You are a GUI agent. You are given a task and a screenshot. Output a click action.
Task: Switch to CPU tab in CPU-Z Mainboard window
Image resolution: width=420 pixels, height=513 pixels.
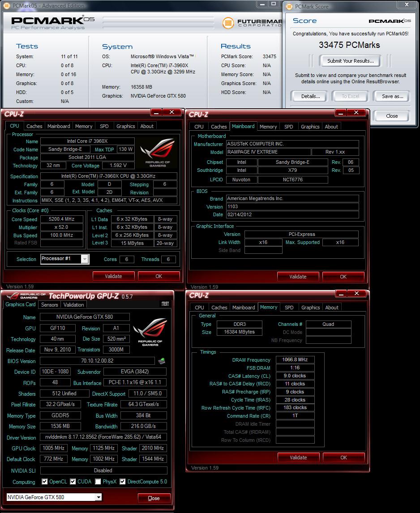199,127
